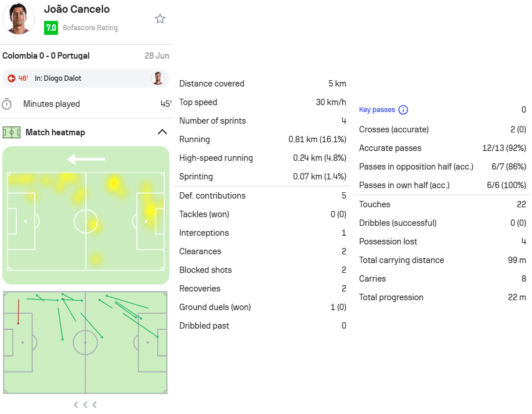The image size is (532, 414).
Task: Select the In: Diogo Dalot substitution row
Action: click(86, 78)
